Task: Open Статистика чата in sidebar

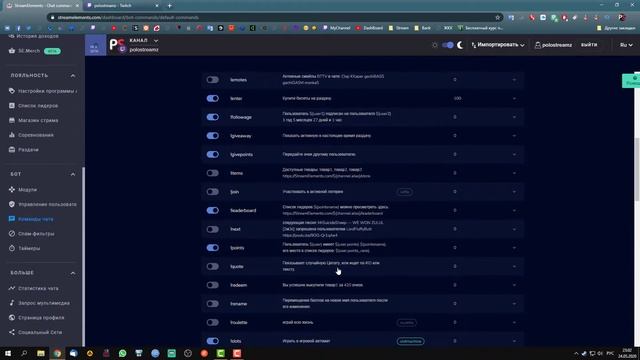Action: point(38,288)
